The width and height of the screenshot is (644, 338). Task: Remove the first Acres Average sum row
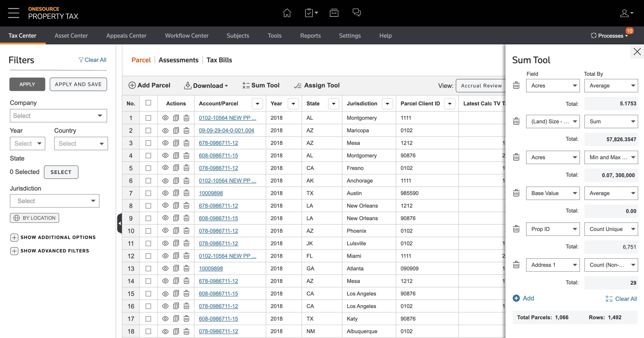(516, 85)
